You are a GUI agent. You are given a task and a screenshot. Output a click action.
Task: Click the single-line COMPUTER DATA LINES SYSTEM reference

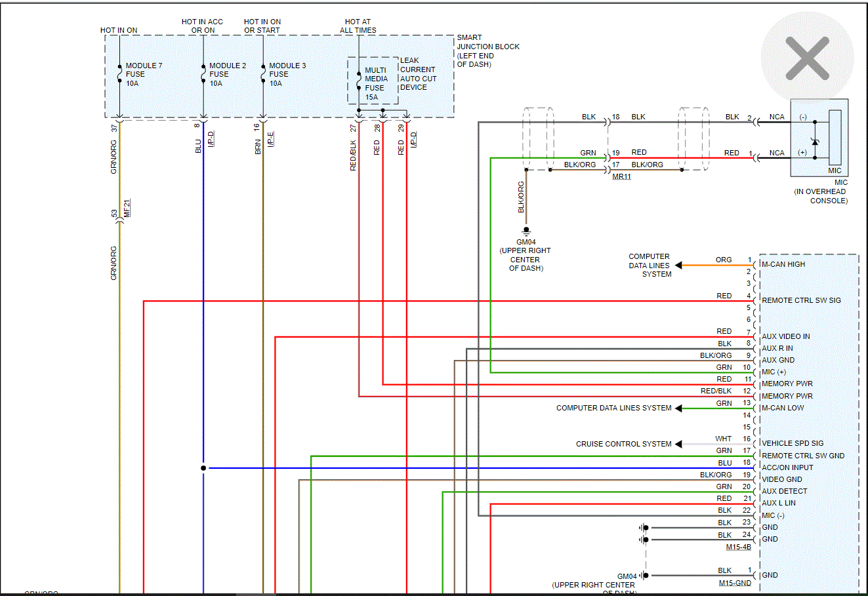click(x=614, y=408)
